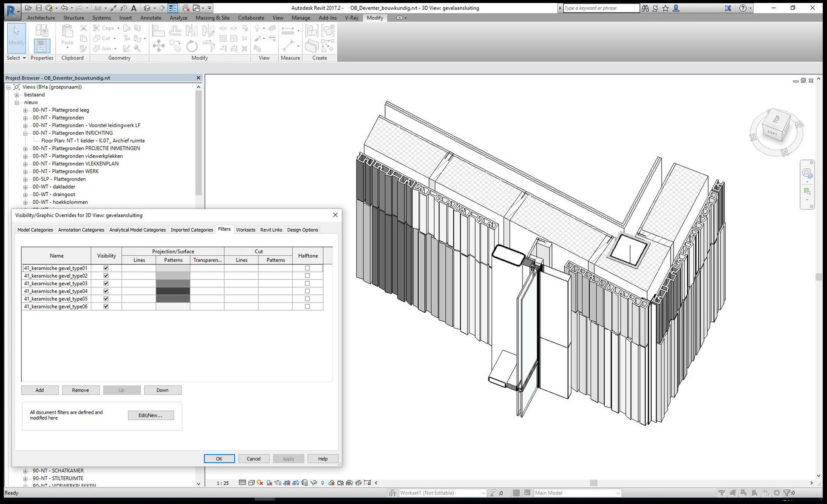Expand '90-NT - SCHATKAMER' tree node

[25, 471]
